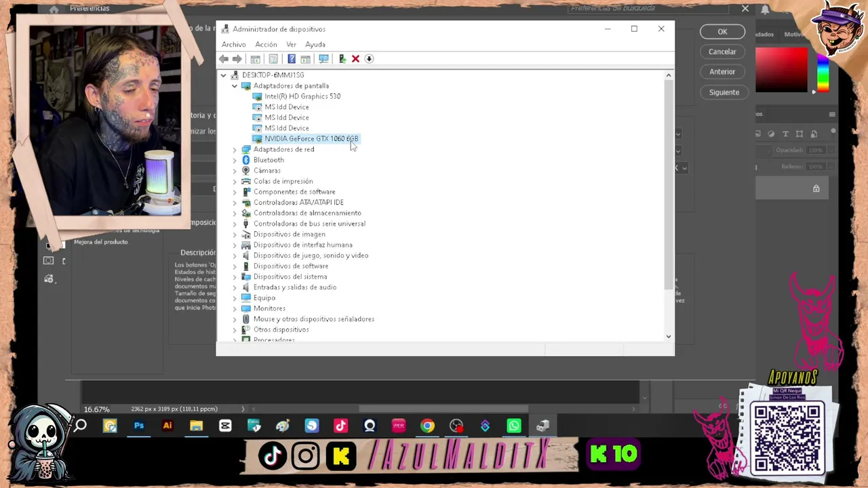Click Cancelar in the Preferences dialog

pyautogui.click(x=722, y=52)
